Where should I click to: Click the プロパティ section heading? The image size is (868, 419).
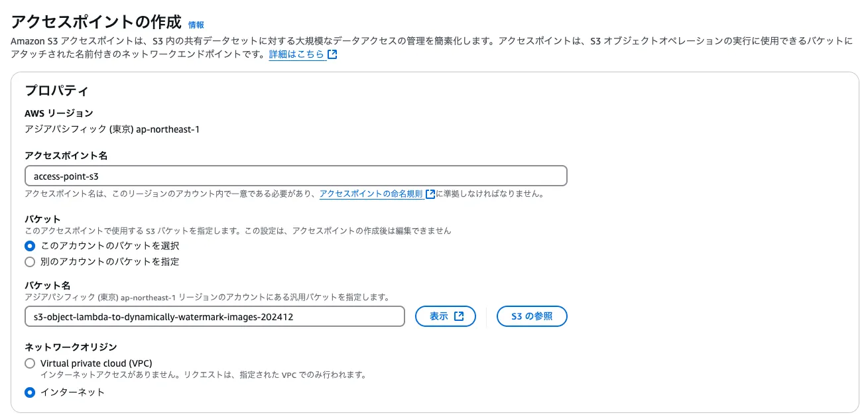pos(56,91)
